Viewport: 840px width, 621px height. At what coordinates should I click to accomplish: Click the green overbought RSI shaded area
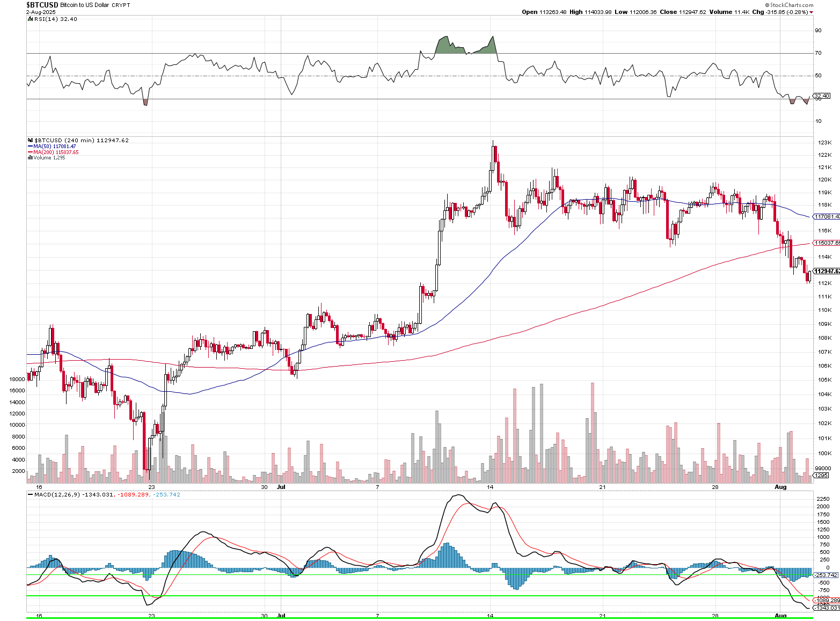pyautogui.click(x=445, y=47)
